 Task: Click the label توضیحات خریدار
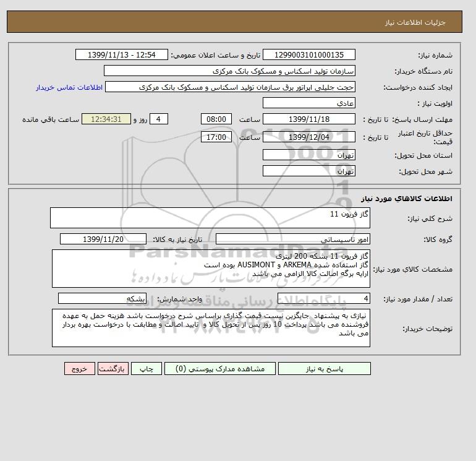(427, 329)
